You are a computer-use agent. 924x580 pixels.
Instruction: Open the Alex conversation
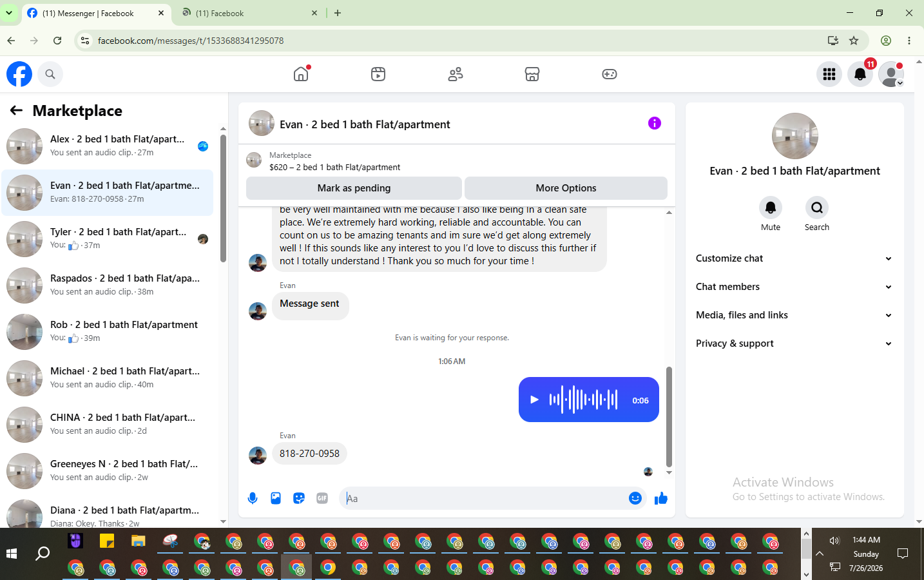(108, 146)
